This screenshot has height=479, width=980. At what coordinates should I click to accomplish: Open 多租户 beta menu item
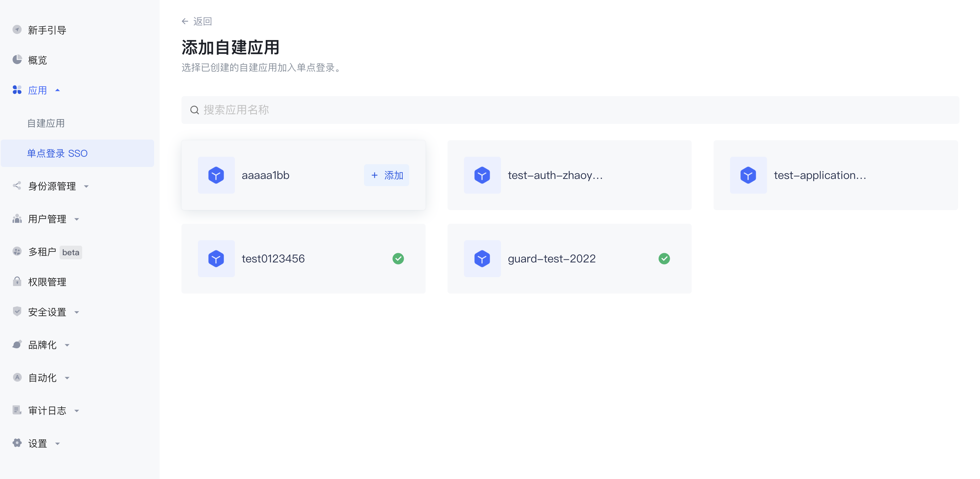pos(42,252)
